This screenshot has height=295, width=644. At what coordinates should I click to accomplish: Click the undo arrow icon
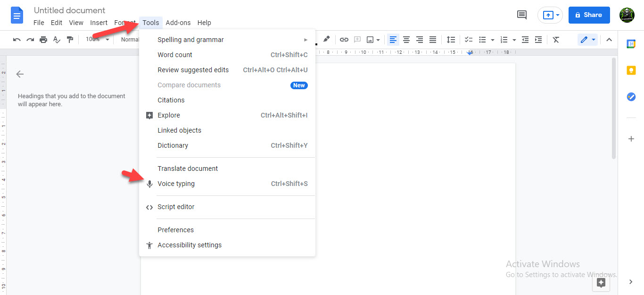tap(17, 40)
